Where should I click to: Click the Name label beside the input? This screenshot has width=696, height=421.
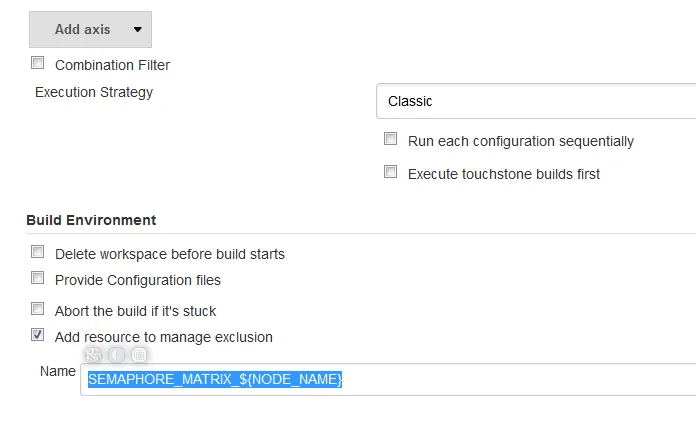tap(58, 371)
